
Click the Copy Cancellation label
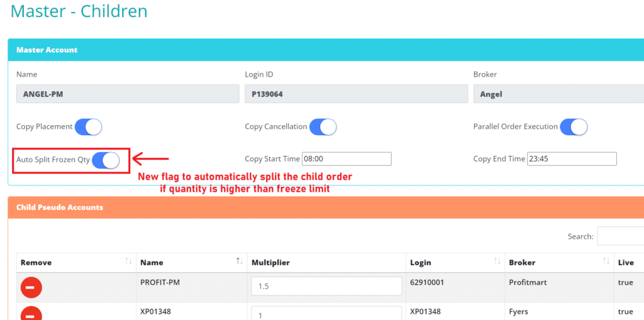pos(275,126)
